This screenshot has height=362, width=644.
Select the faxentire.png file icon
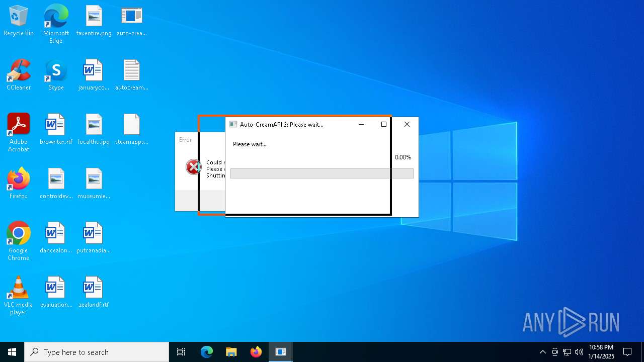[94, 21]
